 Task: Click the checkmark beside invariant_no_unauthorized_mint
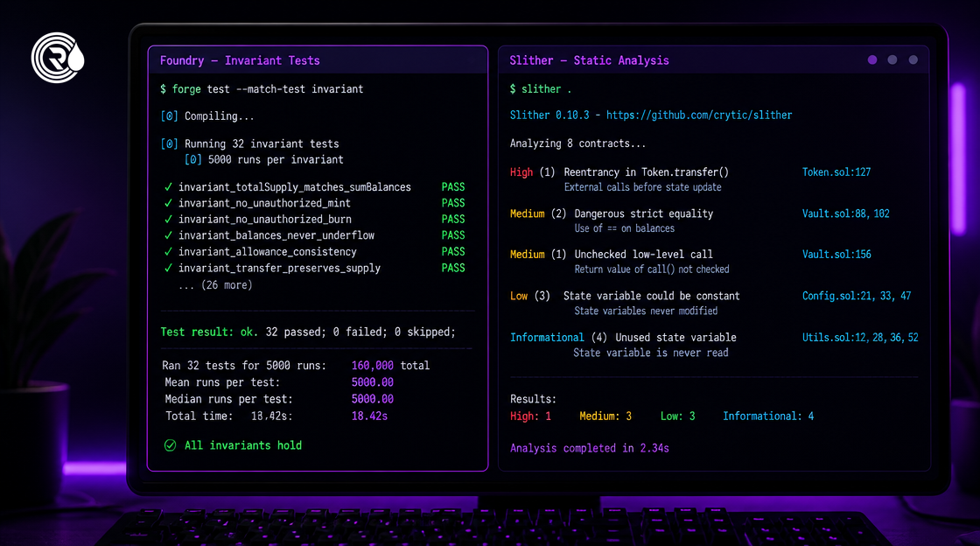(x=168, y=203)
